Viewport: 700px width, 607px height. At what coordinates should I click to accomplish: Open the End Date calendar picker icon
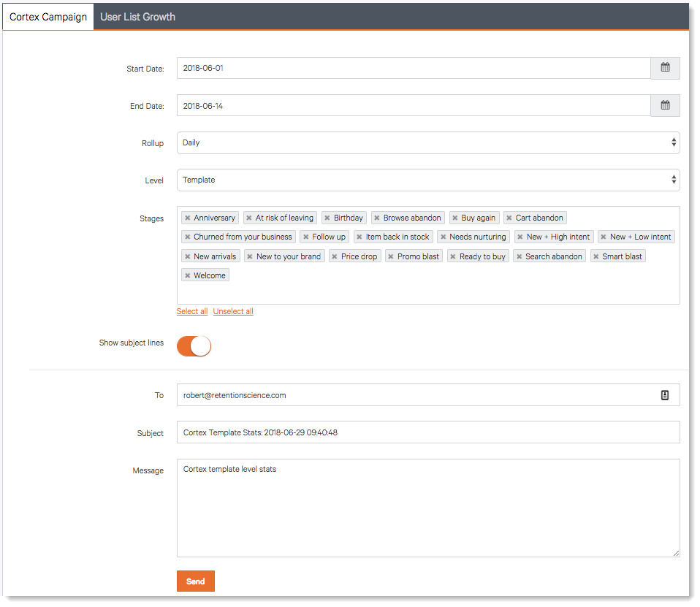(x=665, y=105)
